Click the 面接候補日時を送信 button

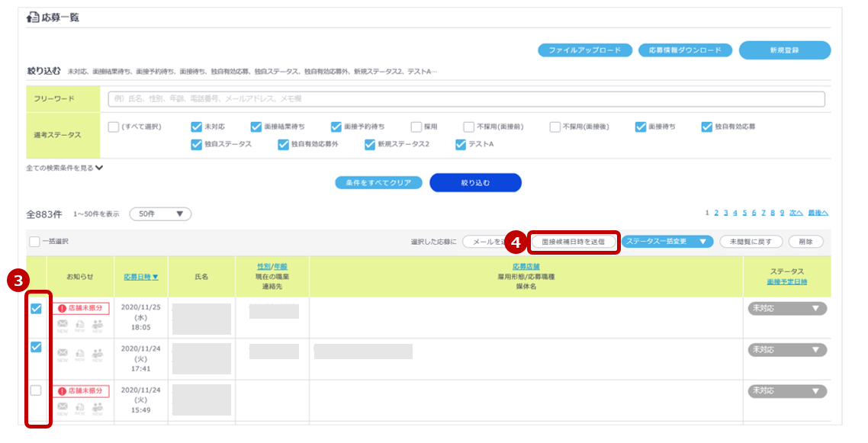pos(573,242)
